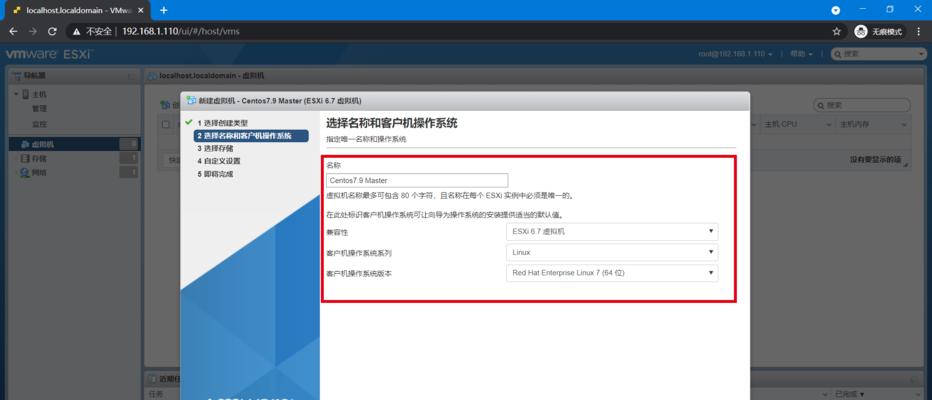Open the 主机内存 column dropdown arrow
Screen dimensions: 932x400
904,125
